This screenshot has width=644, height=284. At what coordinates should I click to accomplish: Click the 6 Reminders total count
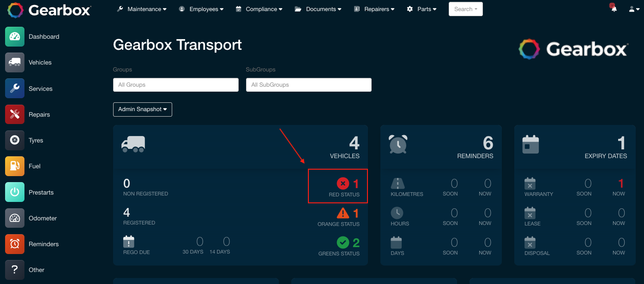[488, 143]
